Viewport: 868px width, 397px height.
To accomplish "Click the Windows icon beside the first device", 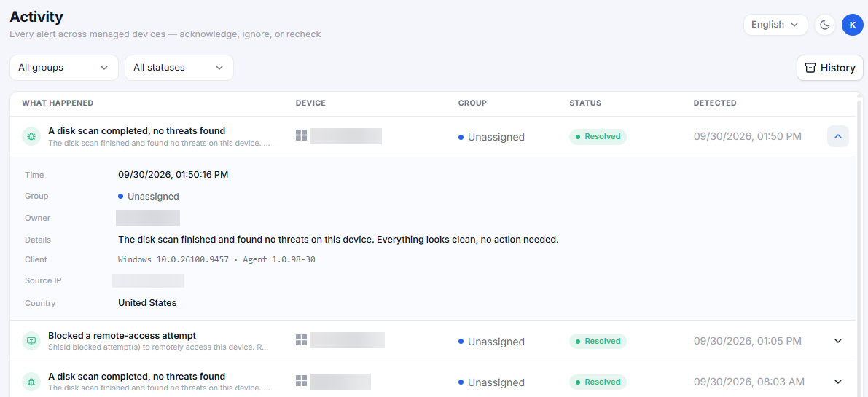I will pyautogui.click(x=301, y=136).
